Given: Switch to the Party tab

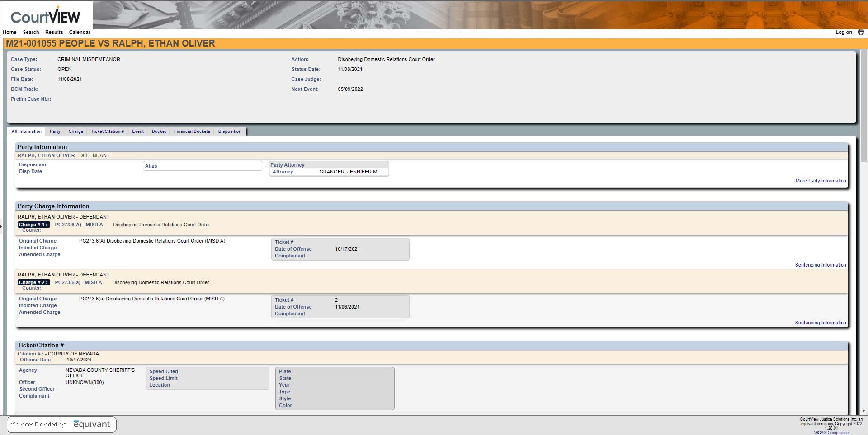Looking at the screenshot, I should pos(55,131).
